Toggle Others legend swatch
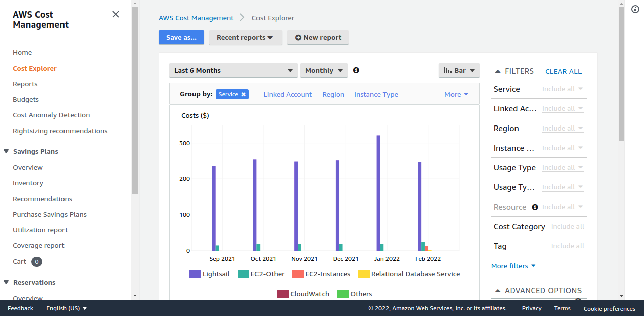Screen dimensions: 644x316 coord(343,294)
